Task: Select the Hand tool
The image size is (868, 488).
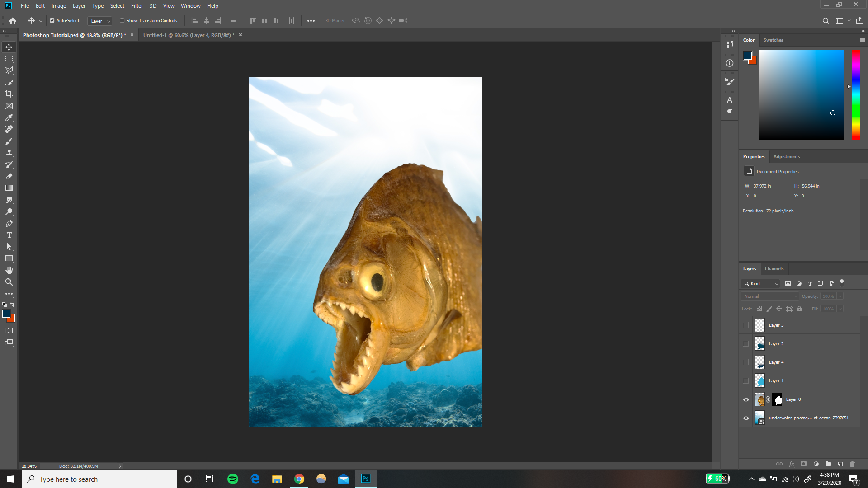Action: pyautogui.click(x=9, y=270)
